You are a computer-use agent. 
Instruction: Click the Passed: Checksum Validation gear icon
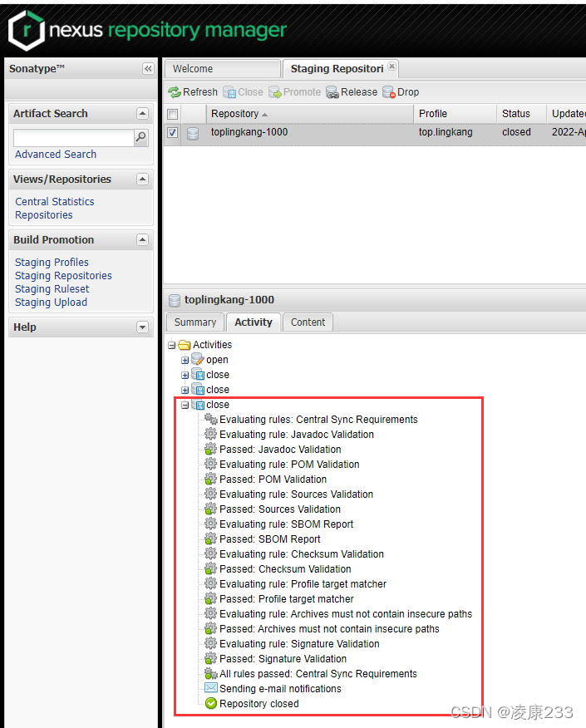pos(211,568)
